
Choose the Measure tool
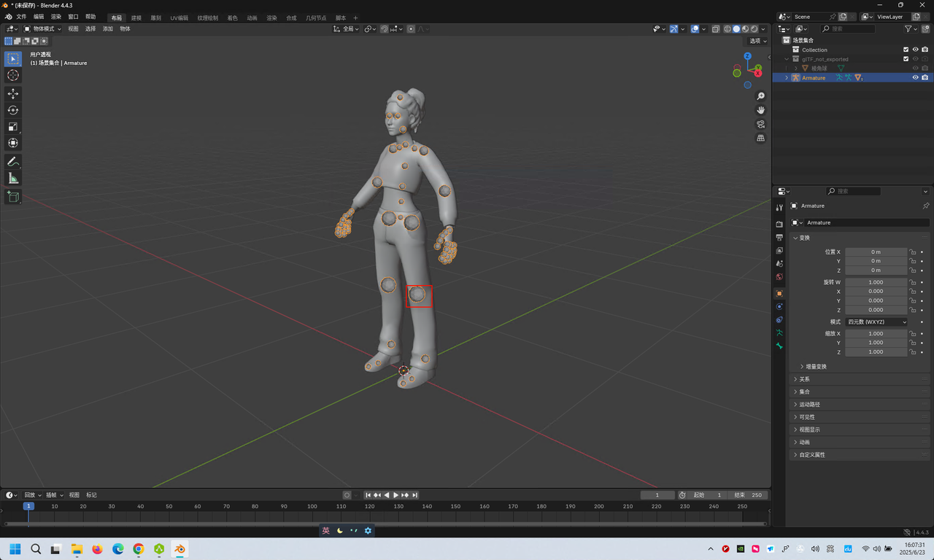(x=13, y=179)
